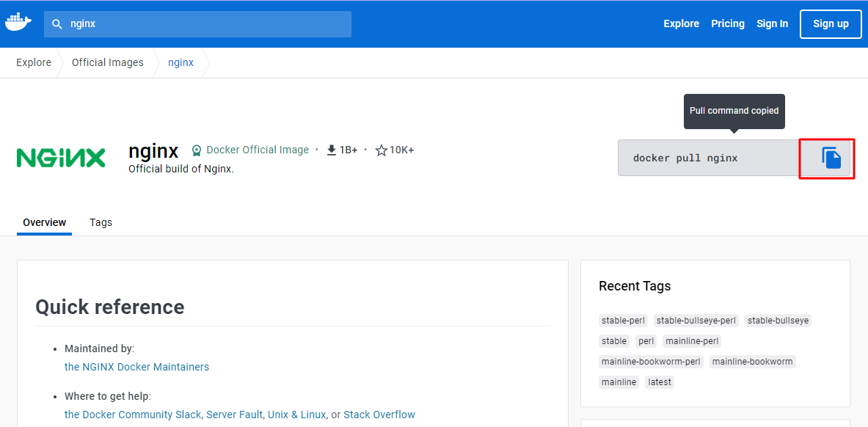Click the Sign up button
Screen dimensions: 868x427
pos(831,23)
